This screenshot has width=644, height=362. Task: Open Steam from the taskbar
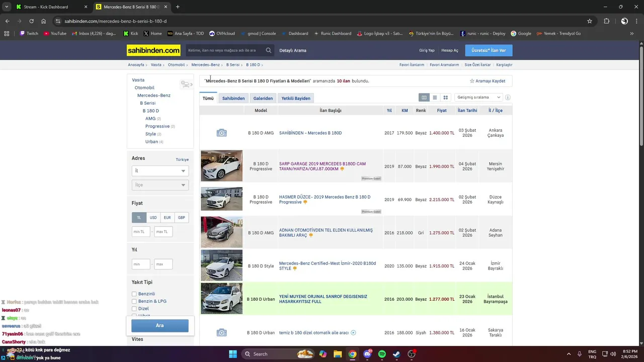396,354
